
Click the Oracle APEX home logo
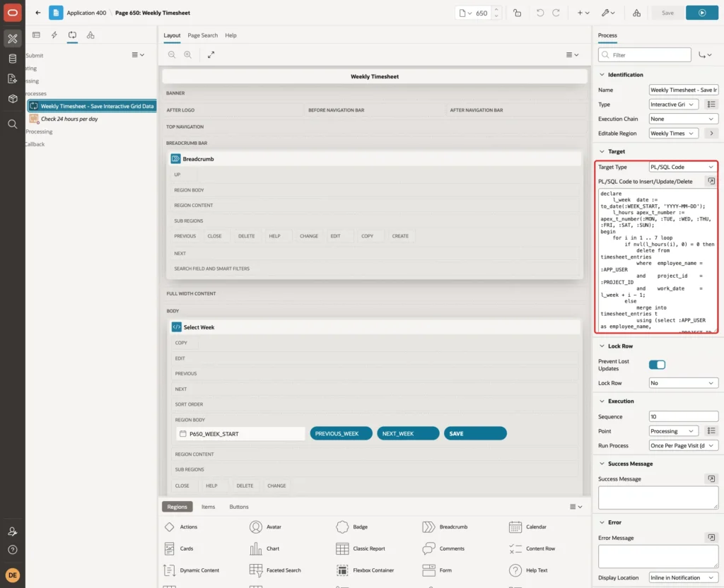pos(13,13)
